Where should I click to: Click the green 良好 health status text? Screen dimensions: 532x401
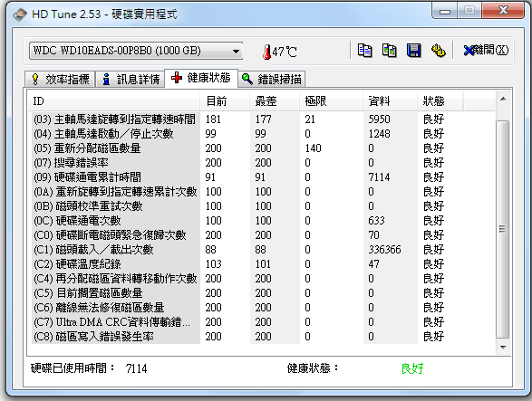[x=412, y=368]
